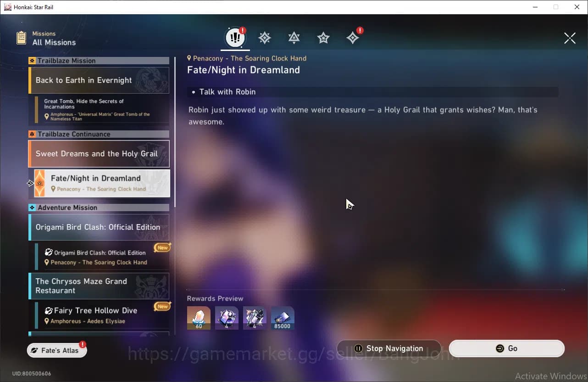Image resolution: width=588 pixels, height=382 pixels.
Task: Select the All Missions exclamation tab icon
Action: pos(235,38)
